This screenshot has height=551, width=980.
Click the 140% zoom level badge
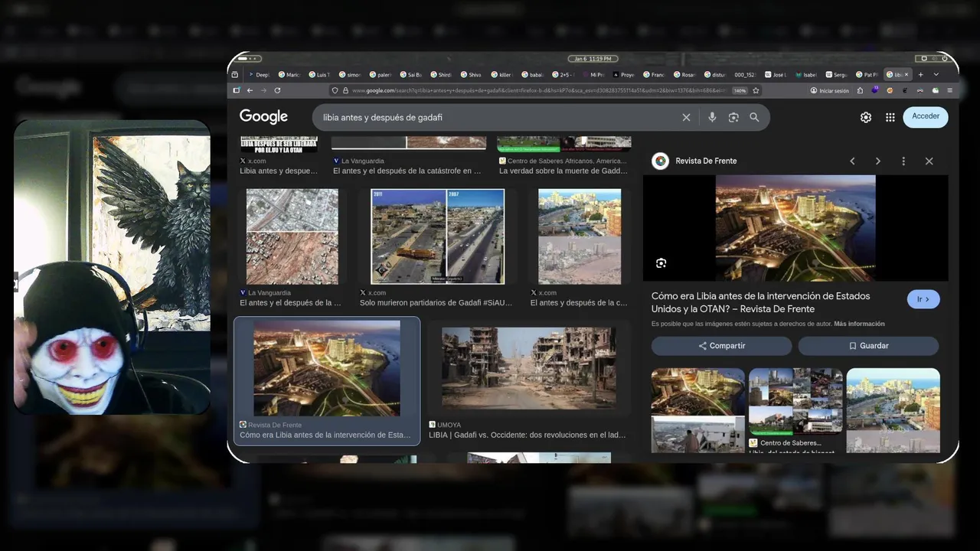click(740, 90)
